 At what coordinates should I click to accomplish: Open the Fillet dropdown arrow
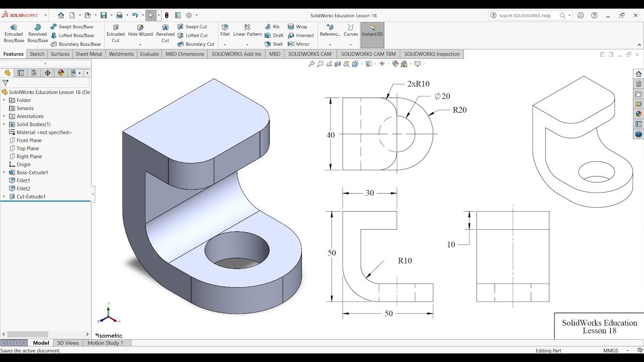pyautogui.click(x=225, y=44)
